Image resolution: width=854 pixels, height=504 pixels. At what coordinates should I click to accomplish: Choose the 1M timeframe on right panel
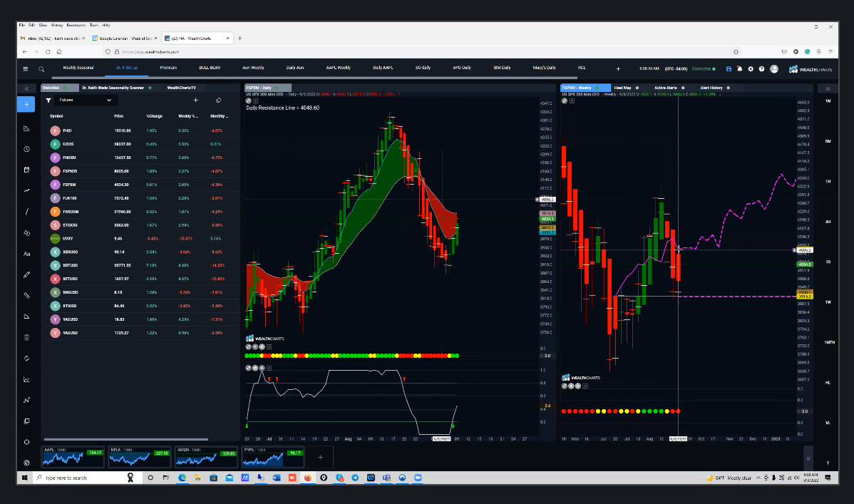click(828, 101)
